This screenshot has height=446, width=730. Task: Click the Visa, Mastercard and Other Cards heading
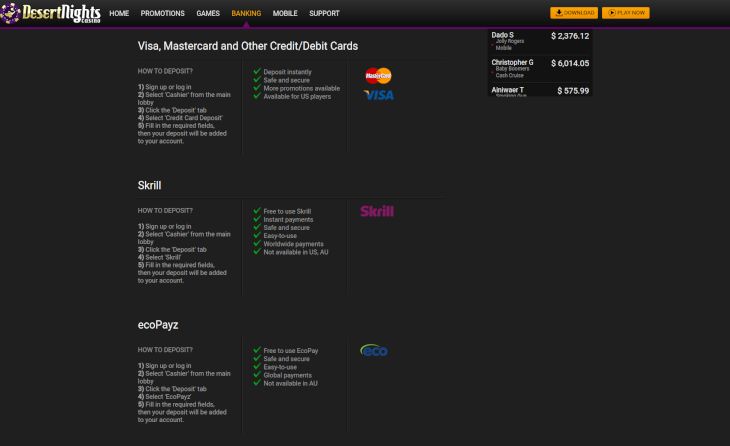[x=248, y=46]
